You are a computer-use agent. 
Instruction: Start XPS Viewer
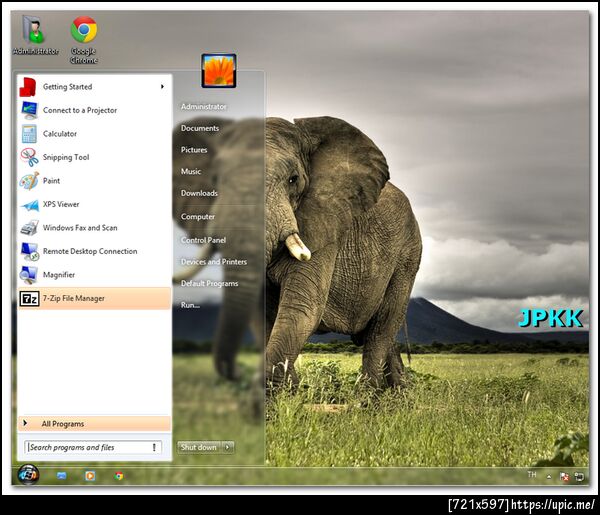pos(94,204)
